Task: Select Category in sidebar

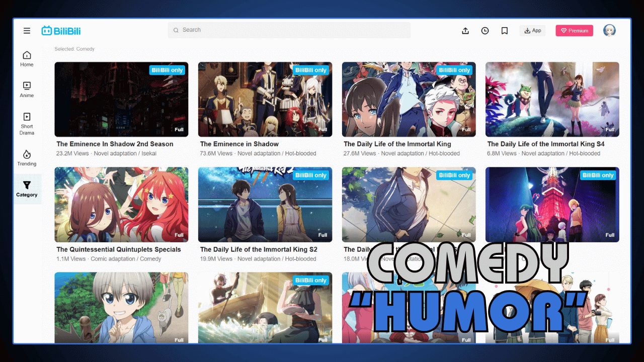Action: pos(27,189)
